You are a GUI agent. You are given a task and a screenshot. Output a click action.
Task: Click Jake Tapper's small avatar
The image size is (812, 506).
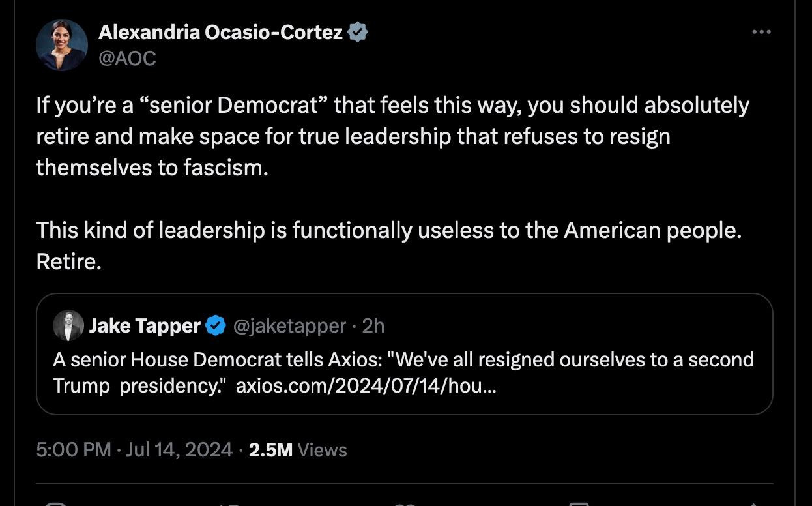[x=68, y=325]
